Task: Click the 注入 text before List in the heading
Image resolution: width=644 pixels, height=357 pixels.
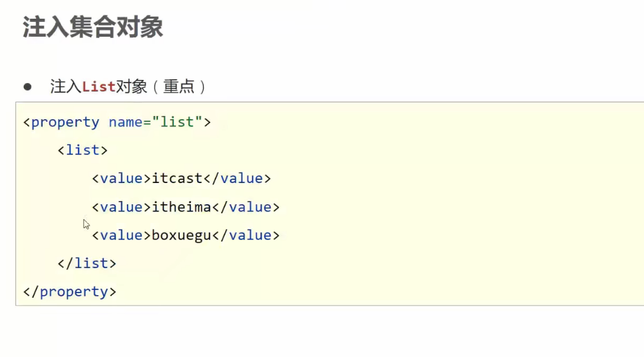Action: pyautogui.click(x=66, y=86)
